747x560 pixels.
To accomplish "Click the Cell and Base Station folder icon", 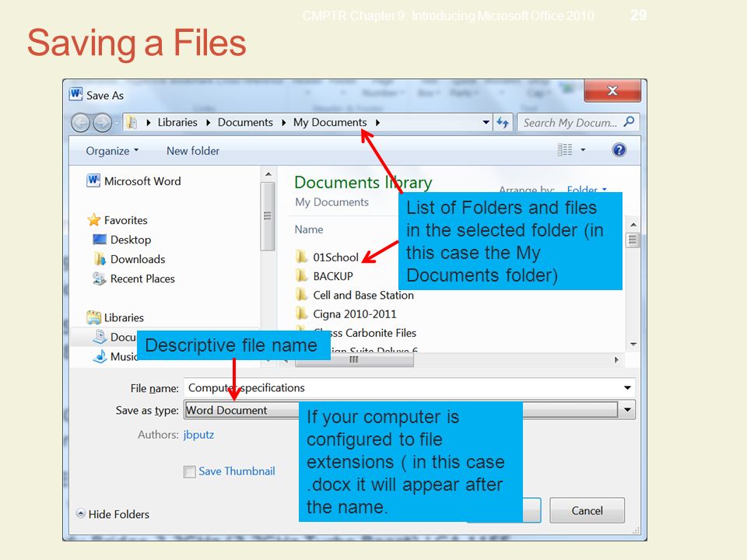I will [x=301, y=295].
